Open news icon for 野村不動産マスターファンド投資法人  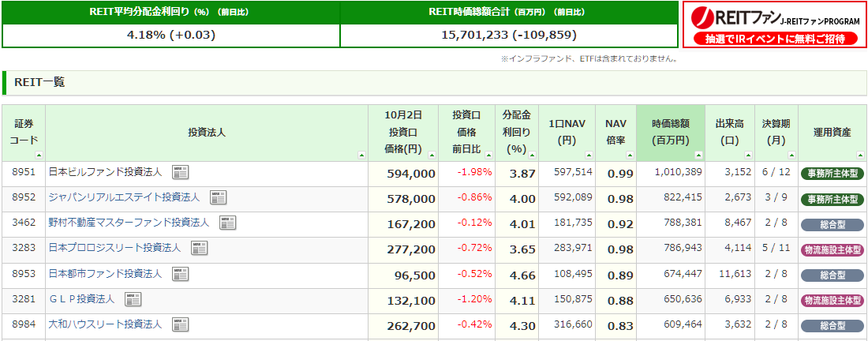tap(228, 223)
